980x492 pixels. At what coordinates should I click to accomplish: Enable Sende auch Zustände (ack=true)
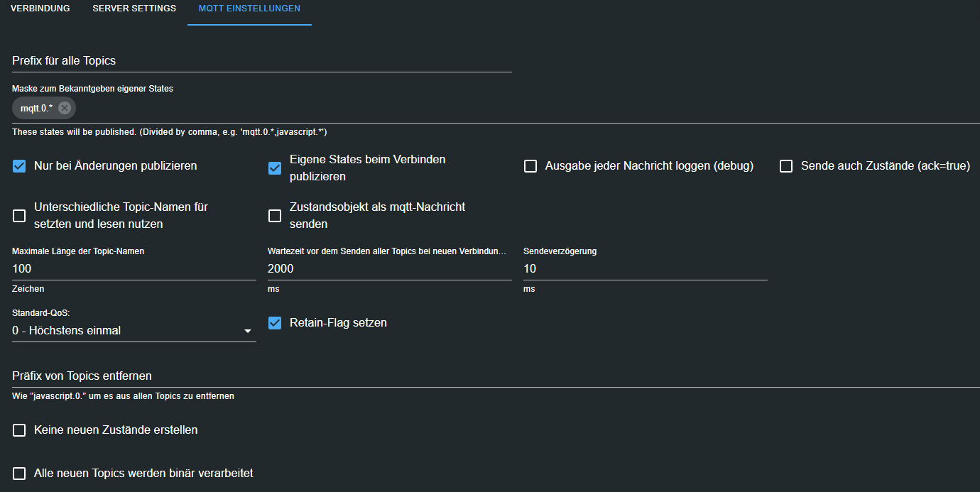coord(786,166)
